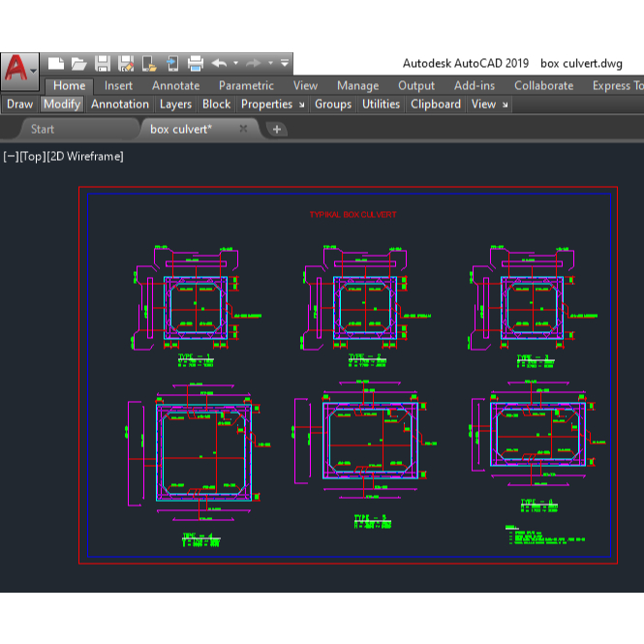Select the green notes block in drawing
This screenshot has width=644, height=644.
[545, 536]
